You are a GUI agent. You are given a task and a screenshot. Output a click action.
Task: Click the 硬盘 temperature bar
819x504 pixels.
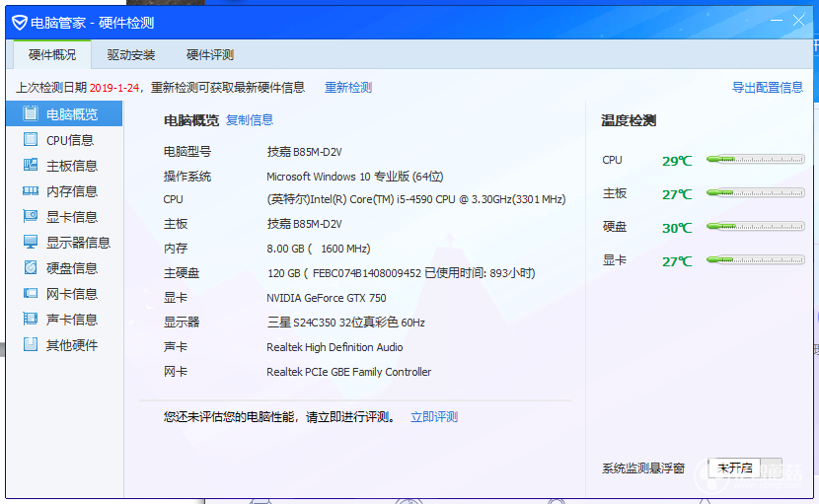coord(755,226)
